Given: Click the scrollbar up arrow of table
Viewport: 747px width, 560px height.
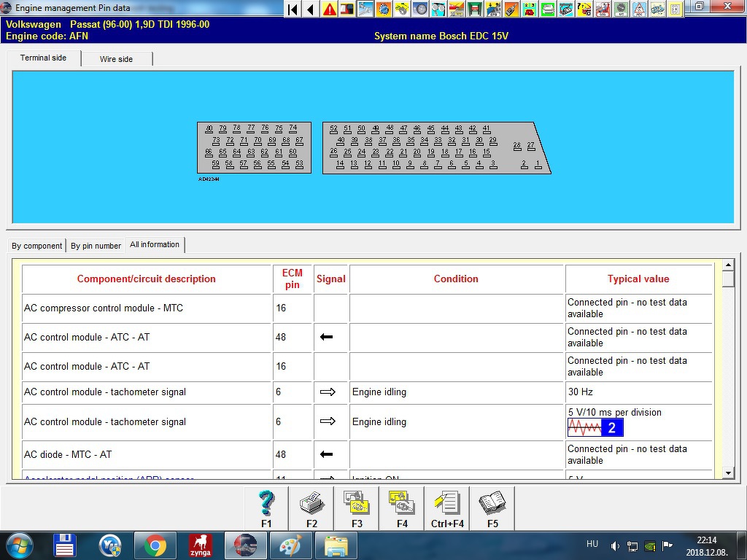Looking at the screenshot, I should pos(728,265).
